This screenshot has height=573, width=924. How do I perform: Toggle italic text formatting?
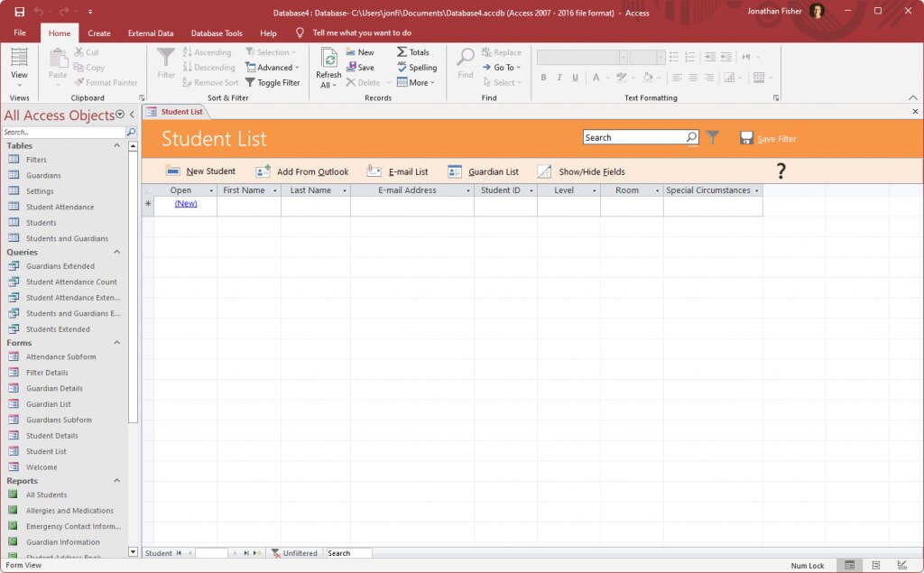coord(559,79)
